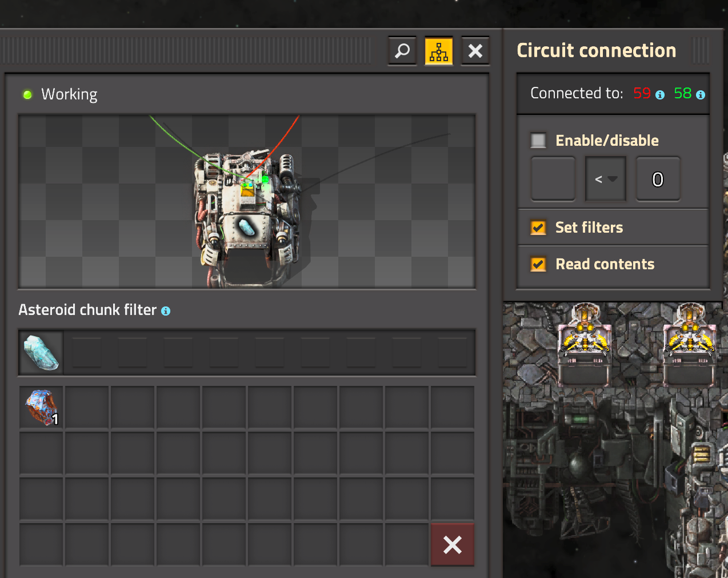The width and height of the screenshot is (728, 578).
Task: Click the magnifying glass search icon
Action: (x=402, y=51)
